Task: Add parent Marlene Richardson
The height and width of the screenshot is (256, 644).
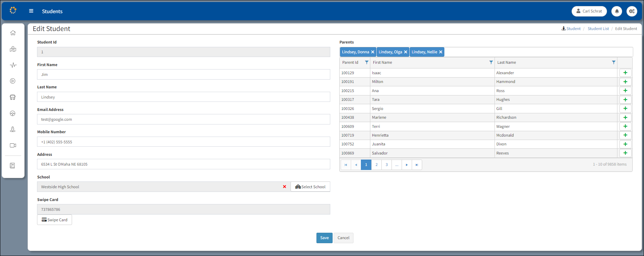Action: click(625, 117)
